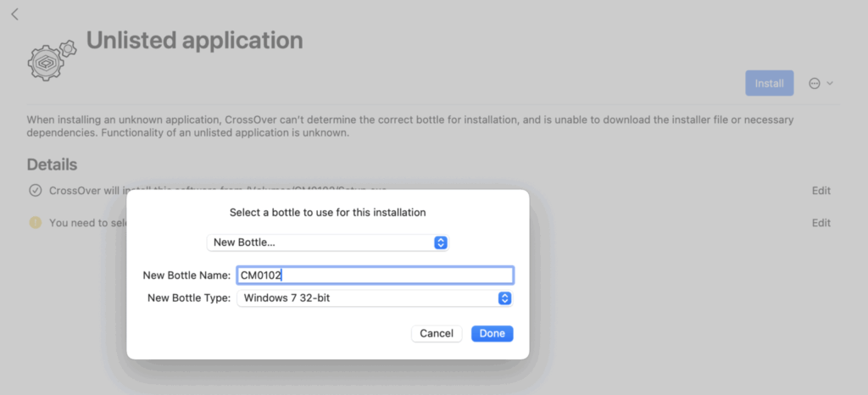Click the checkmark icon beside the installer source
Viewport: 868px width, 395px height.
(35, 191)
